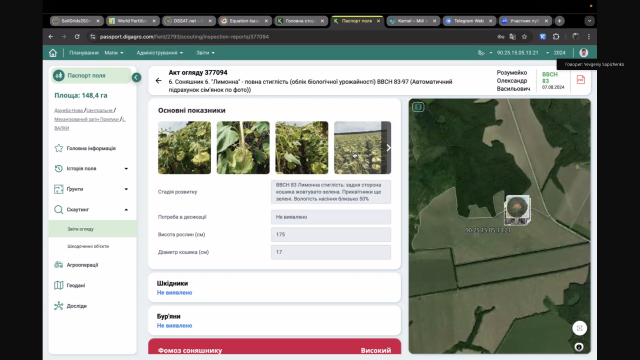Open browser extensions puzzle icon
This screenshot has width=640, height=360.
(x=556, y=37)
